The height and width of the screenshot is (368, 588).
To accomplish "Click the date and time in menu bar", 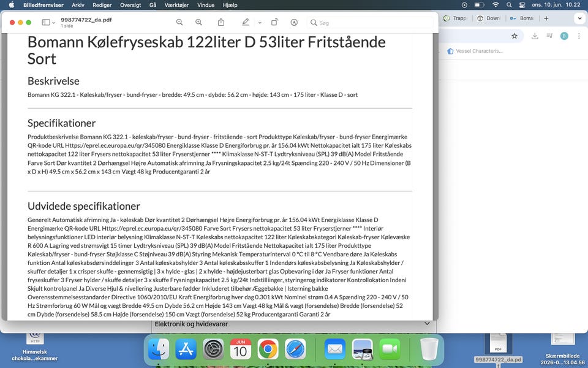I will tap(556, 5).
